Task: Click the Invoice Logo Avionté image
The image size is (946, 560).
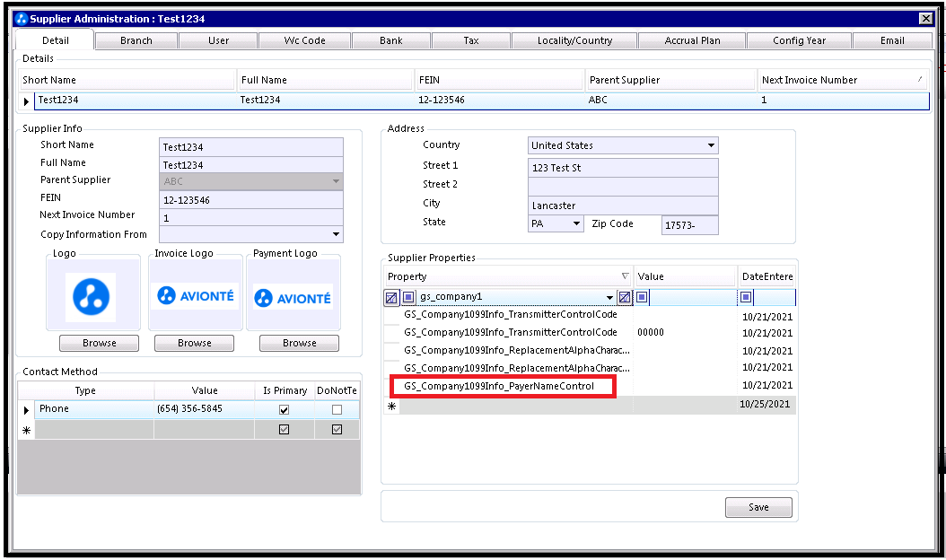Action: (195, 295)
